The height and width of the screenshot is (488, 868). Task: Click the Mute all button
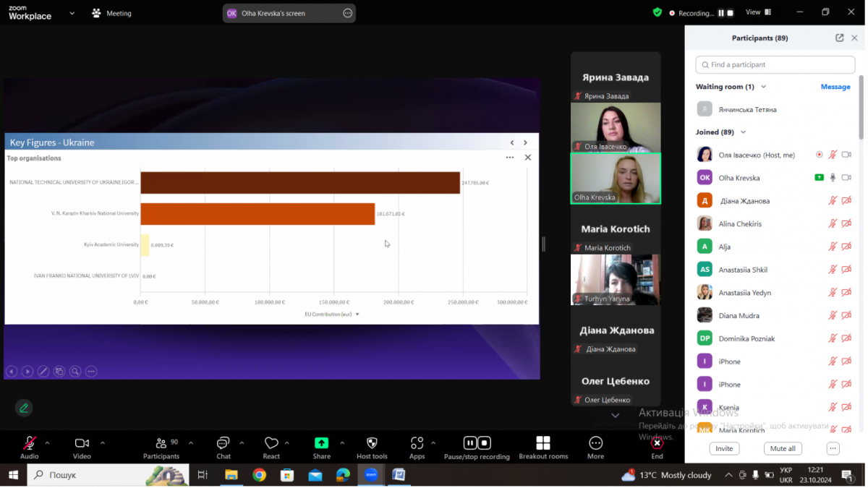(783, 448)
